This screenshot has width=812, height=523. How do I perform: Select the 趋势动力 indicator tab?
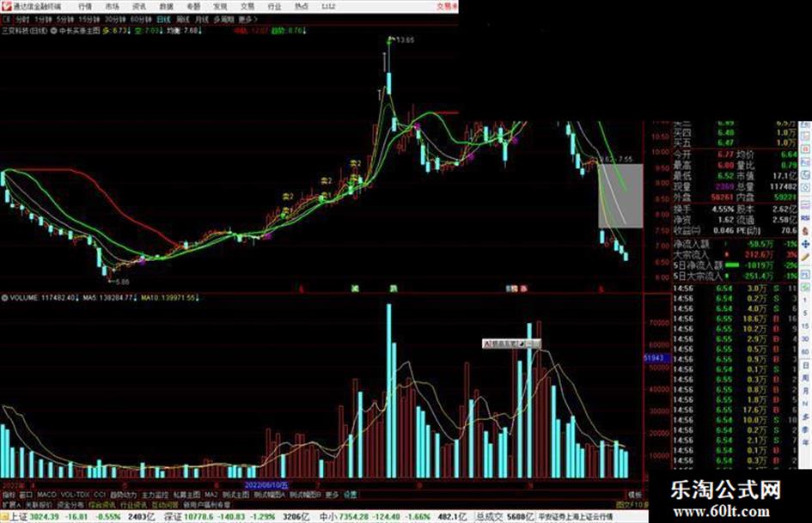(123, 495)
